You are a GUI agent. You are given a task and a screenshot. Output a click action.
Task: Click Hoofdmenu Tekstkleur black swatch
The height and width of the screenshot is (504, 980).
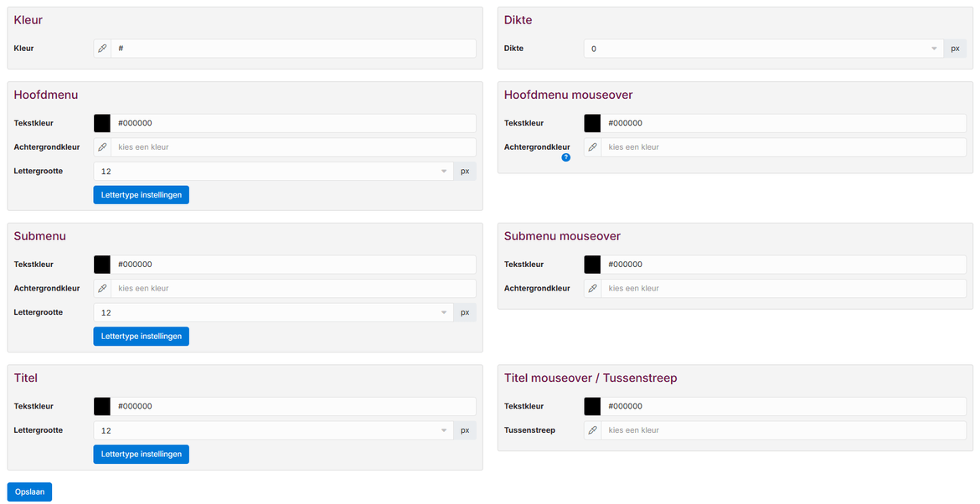click(102, 123)
